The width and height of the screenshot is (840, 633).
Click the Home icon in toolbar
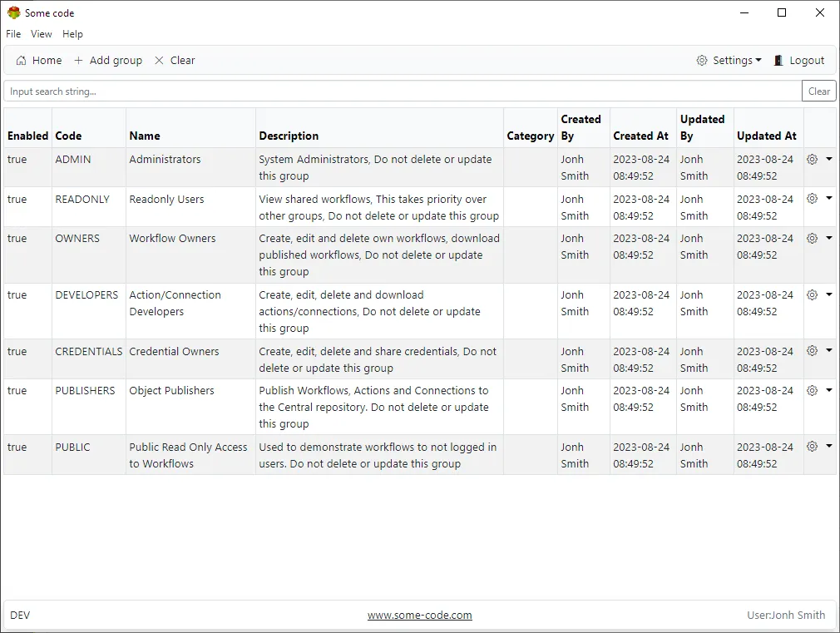[22, 61]
